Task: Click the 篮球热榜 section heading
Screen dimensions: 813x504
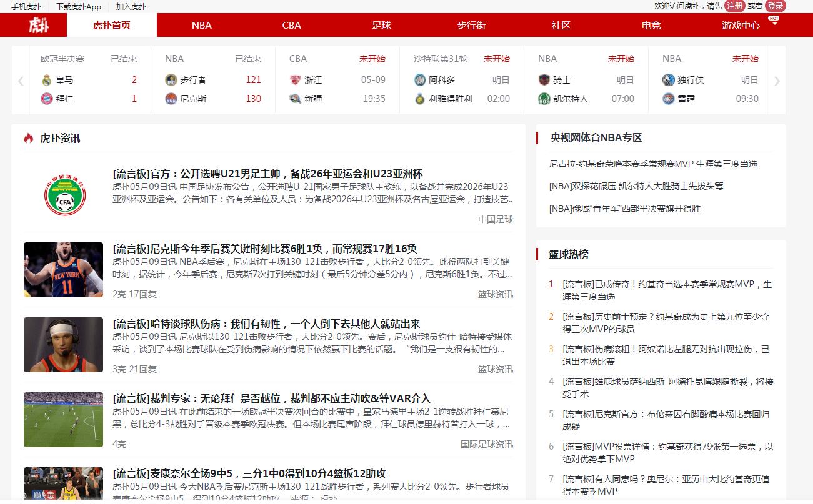Action: (569, 255)
